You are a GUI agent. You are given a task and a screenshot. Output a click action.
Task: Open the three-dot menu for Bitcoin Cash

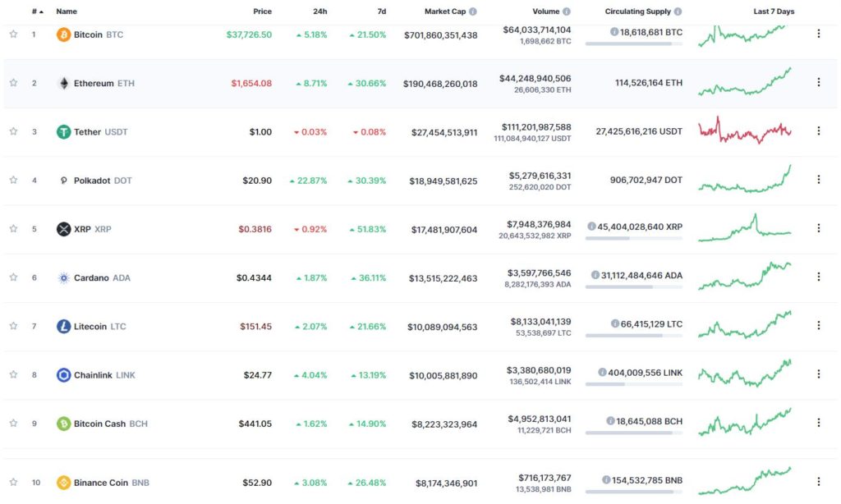click(x=819, y=423)
